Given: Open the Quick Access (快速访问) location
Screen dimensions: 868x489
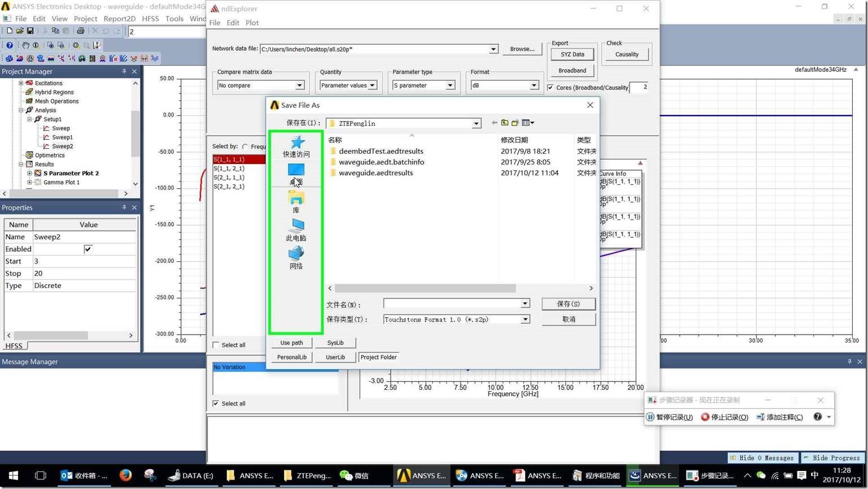Looking at the screenshot, I should pyautogui.click(x=296, y=146).
